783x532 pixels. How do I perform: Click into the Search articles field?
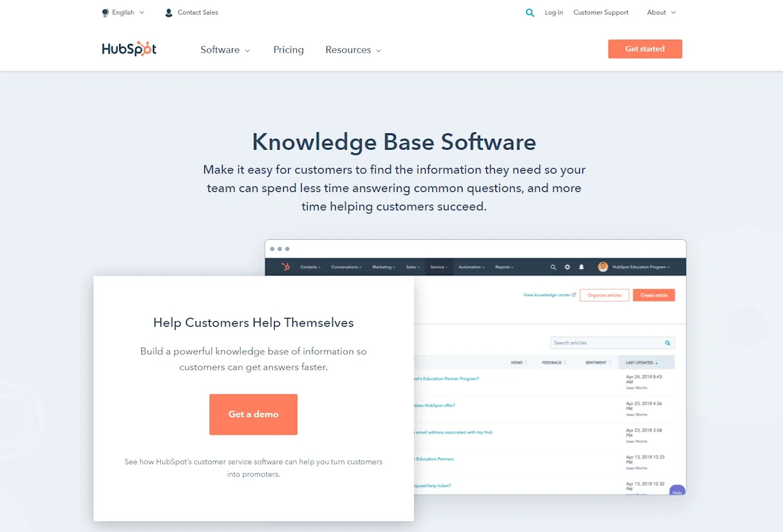coord(612,343)
